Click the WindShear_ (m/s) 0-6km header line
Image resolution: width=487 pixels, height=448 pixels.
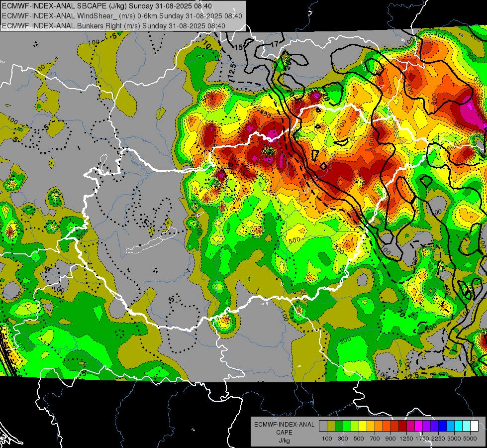pyautogui.click(x=122, y=16)
